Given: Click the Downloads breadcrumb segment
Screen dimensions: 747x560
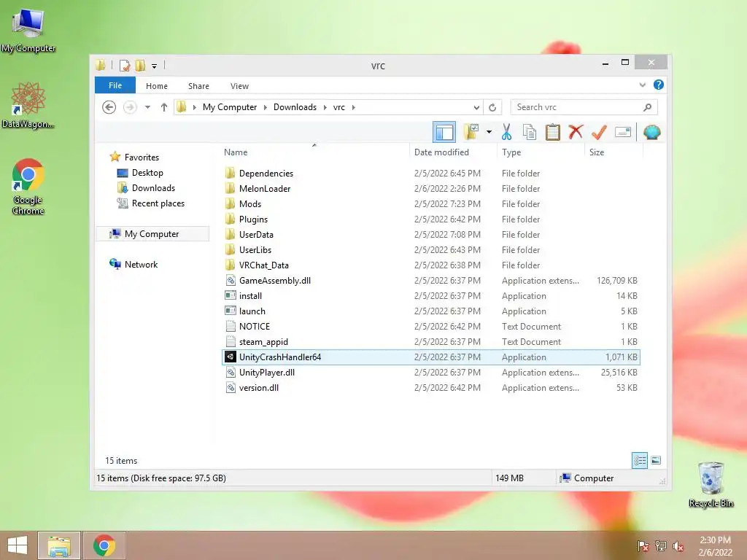Looking at the screenshot, I should click(295, 107).
